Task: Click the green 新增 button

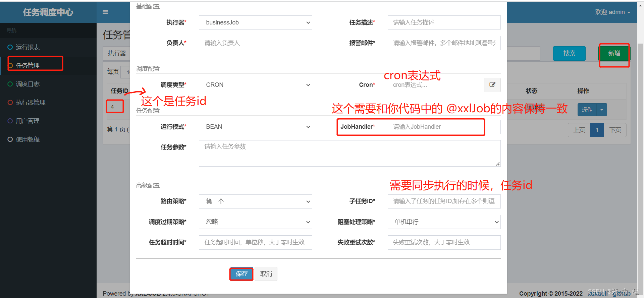Action: (x=614, y=53)
